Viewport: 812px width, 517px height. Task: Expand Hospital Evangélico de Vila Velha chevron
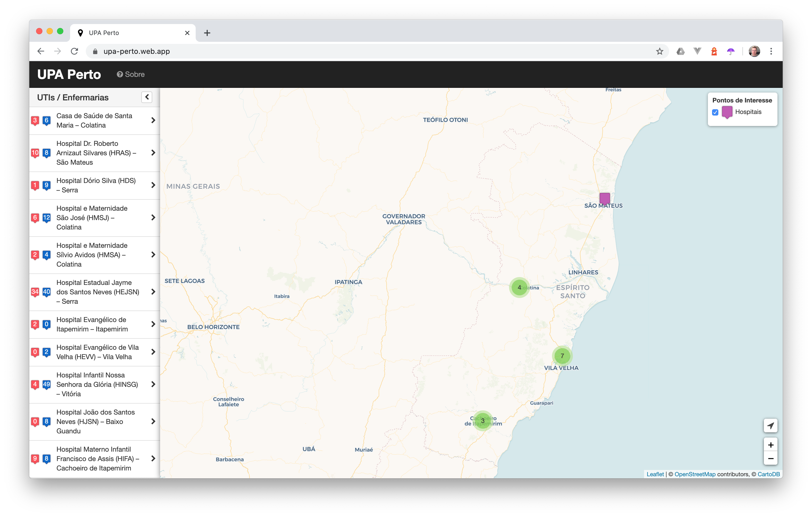tap(153, 352)
